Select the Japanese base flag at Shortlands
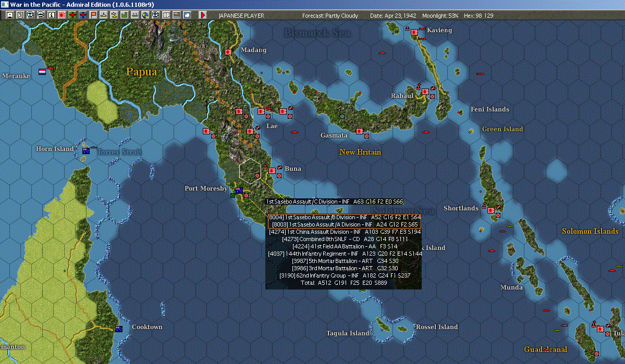The width and height of the screenshot is (625, 364). pyautogui.click(x=491, y=210)
